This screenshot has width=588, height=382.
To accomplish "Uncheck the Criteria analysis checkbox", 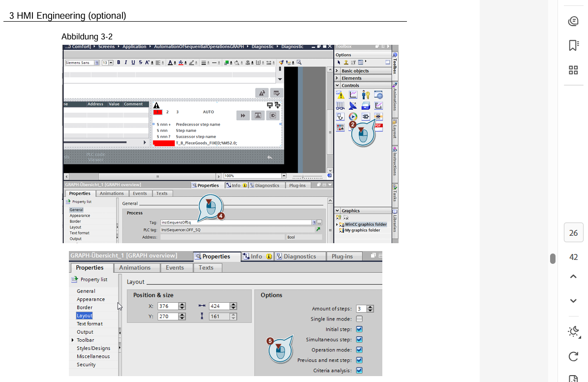I will point(359,371).
